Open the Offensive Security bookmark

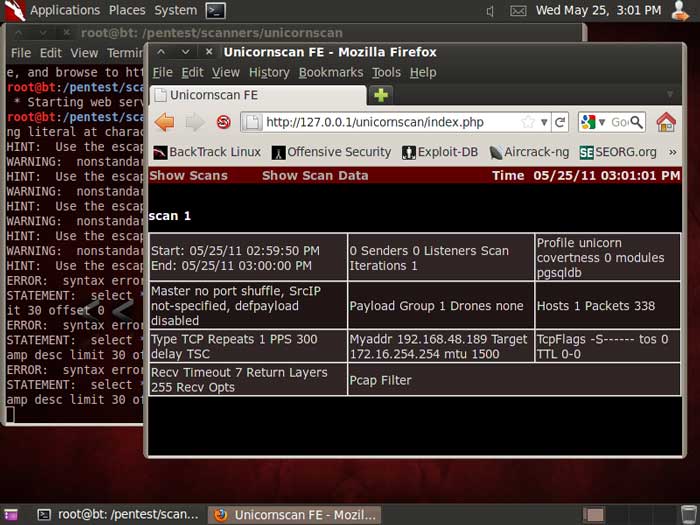[331, 152]
